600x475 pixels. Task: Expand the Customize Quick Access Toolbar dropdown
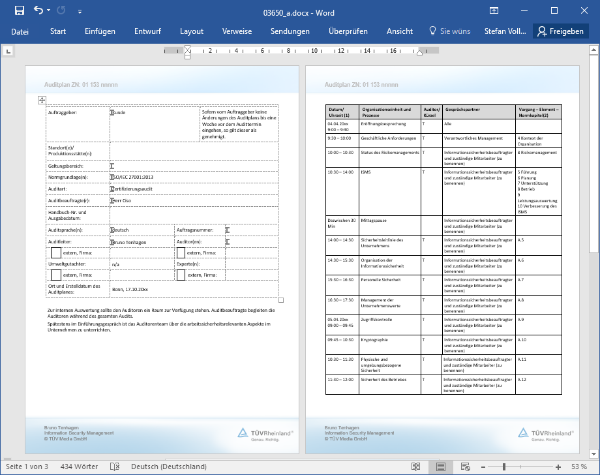81,10
